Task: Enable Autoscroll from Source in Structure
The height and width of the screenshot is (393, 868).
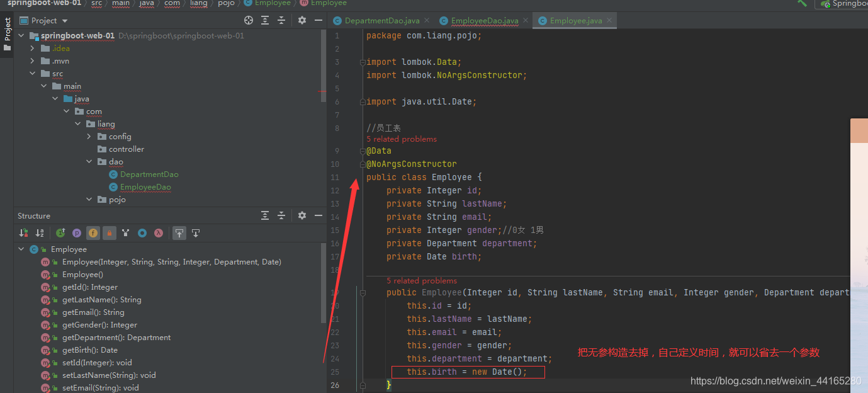Action: pyautogui.click(x=196, y=233)
